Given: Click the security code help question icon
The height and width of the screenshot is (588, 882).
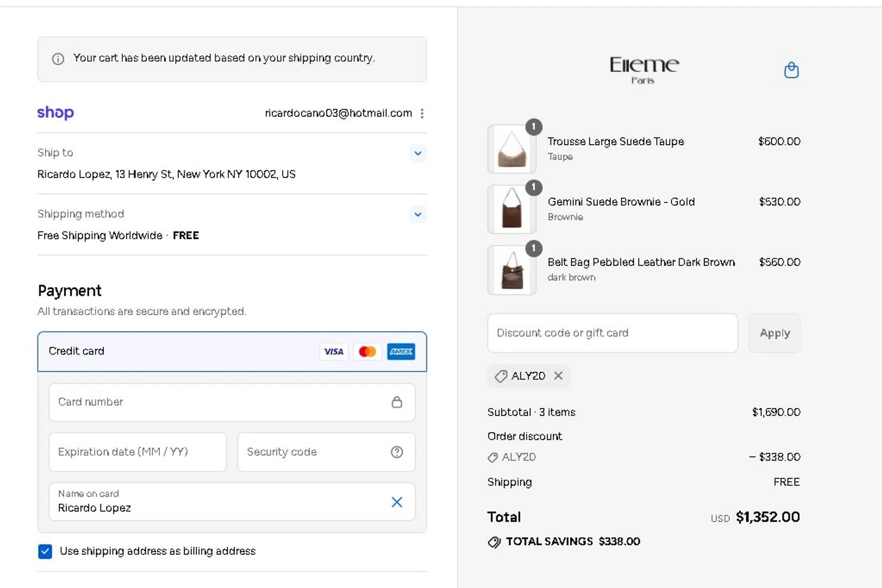Looking at the screenshot, I should pos(397,452).
